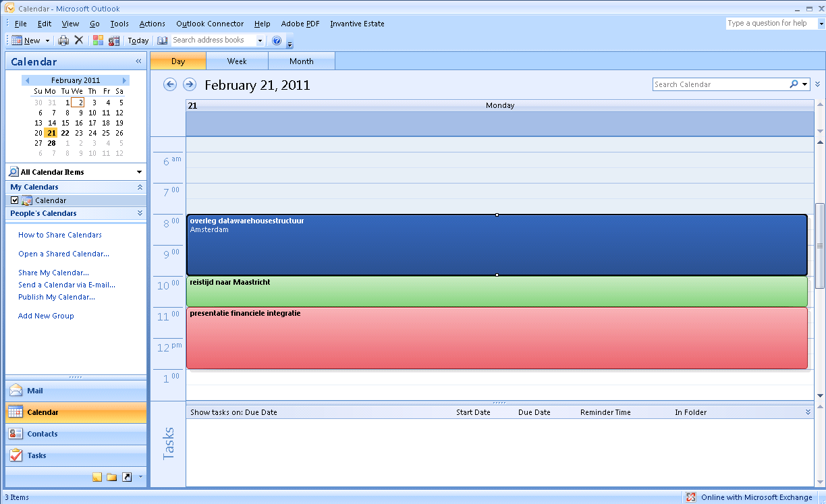826x504 pixels.
Task: Click Share My Calendar link
Action: click(53, 273)
